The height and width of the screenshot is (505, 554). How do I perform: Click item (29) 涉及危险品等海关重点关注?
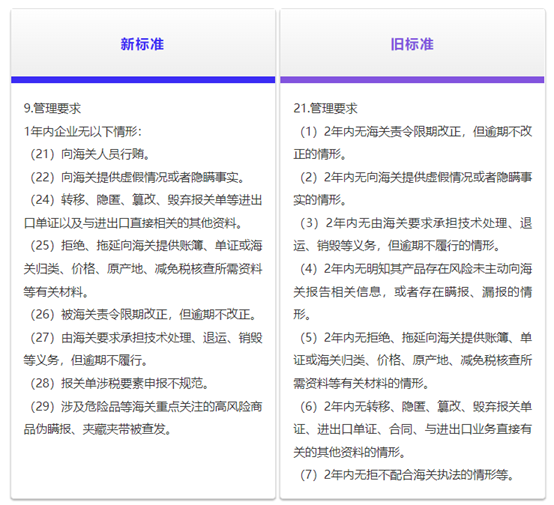(143, 418)
